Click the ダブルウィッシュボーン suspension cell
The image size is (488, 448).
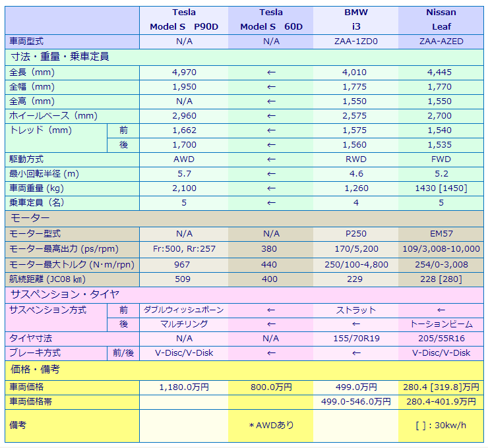click(184, 310)
